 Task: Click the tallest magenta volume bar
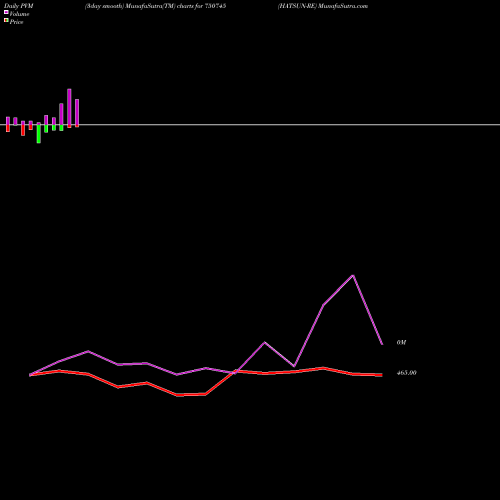(x=69, y=107)
